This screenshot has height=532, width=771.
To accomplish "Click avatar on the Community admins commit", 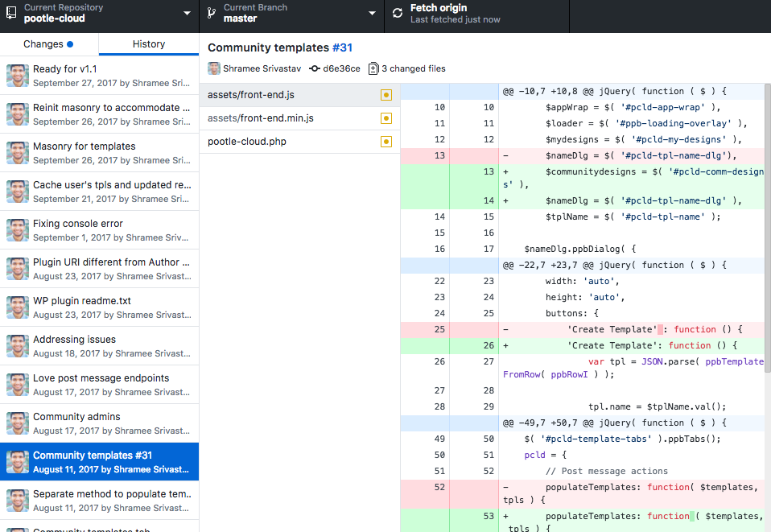I will pyautogui.click(x=18, y=423).
